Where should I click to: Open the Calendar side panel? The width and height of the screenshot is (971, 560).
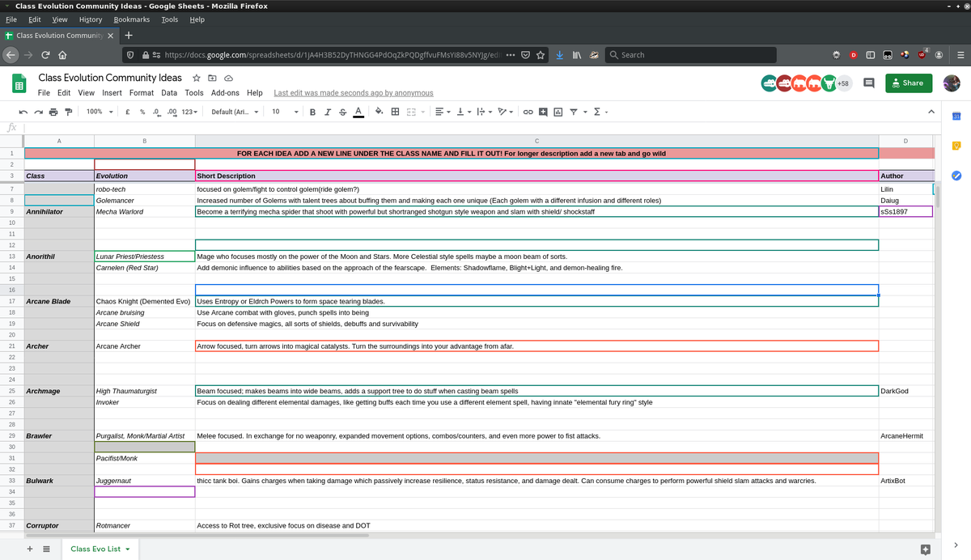(x=956, y=117)
